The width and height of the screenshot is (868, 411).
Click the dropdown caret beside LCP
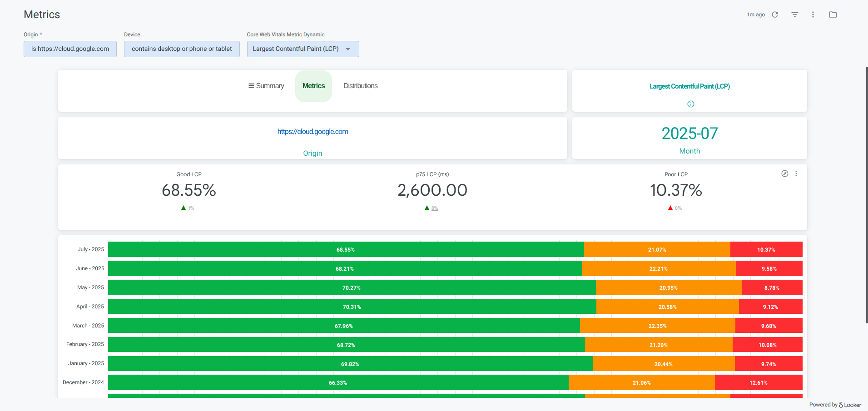[348, 49]
